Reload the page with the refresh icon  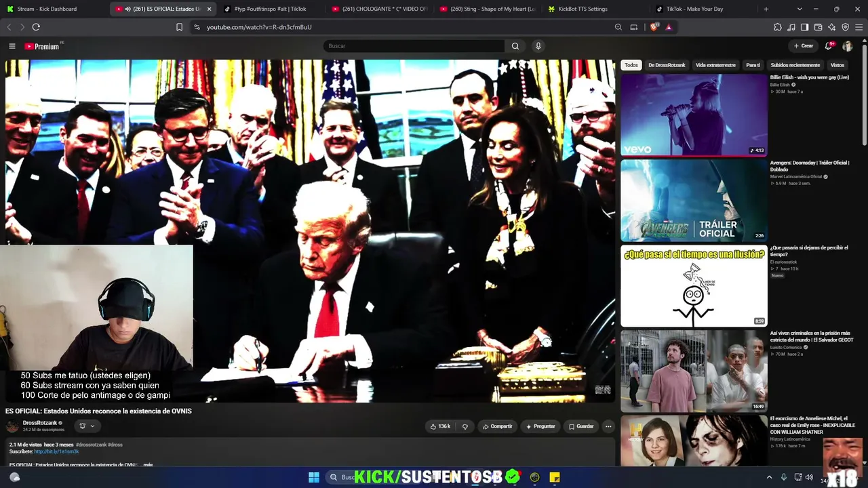point(36,27)
